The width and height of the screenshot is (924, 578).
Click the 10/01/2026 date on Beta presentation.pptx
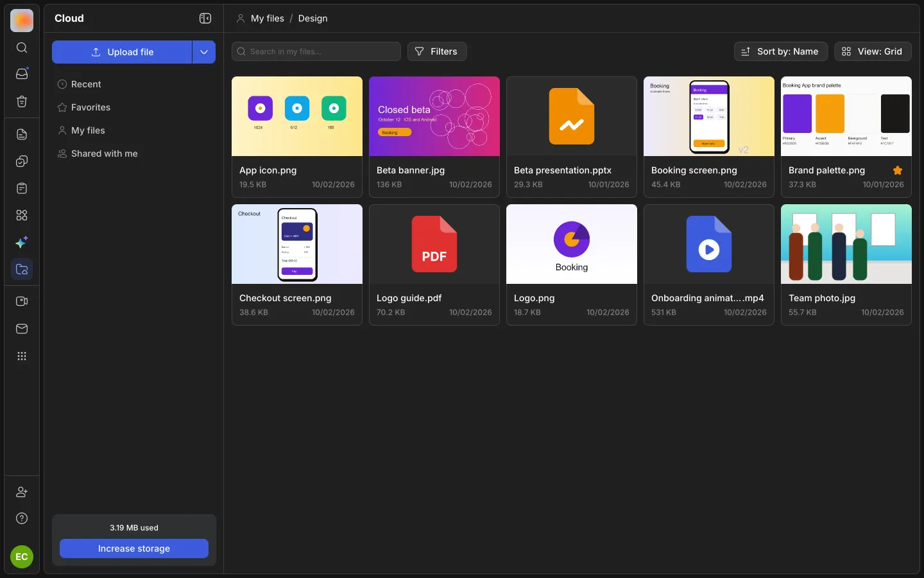pos(608,184)
